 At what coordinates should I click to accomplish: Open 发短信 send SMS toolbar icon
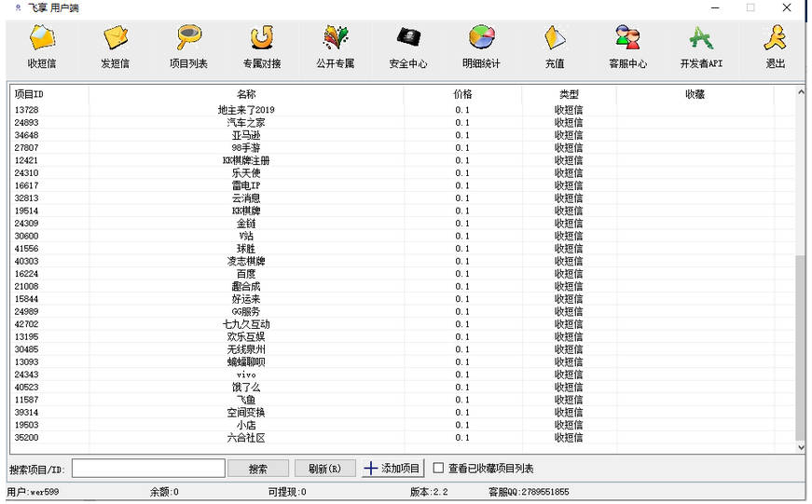pyautogui.click(x=115, y=47)
